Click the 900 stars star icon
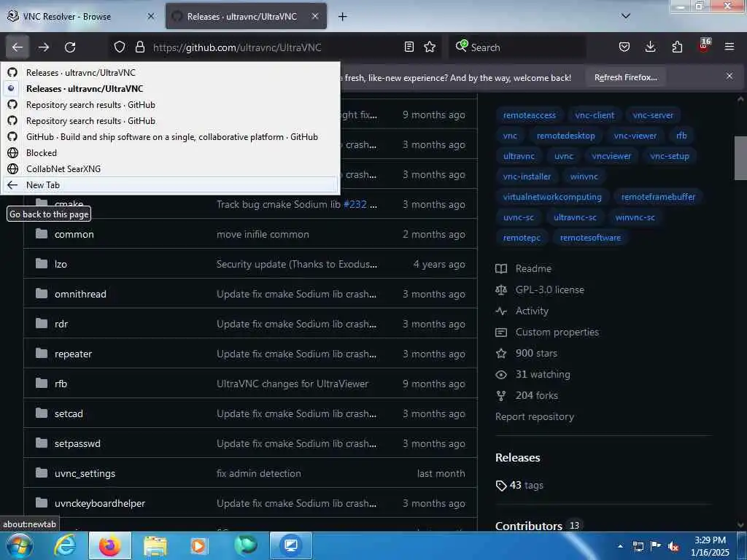The width and height of the screenshot is (747, 560). (501, 354)
